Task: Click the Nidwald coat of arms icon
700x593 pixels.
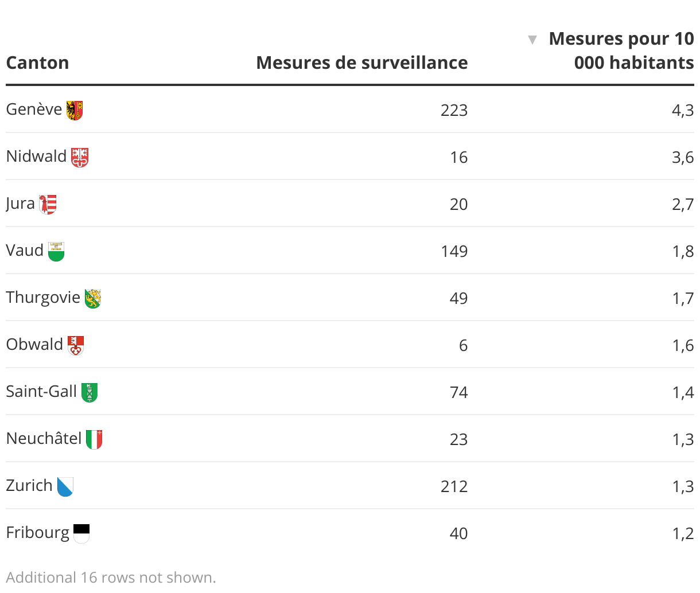Action: pos(80,157)
